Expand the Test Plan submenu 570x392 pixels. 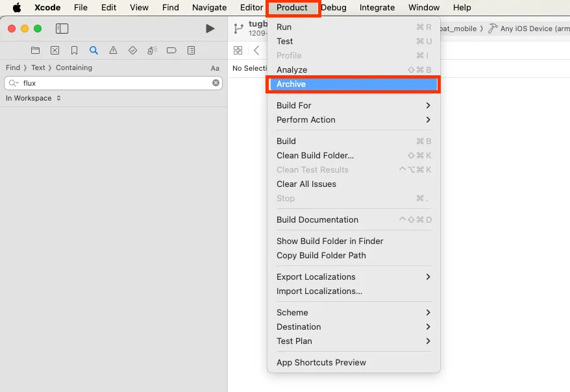[354, 341]
